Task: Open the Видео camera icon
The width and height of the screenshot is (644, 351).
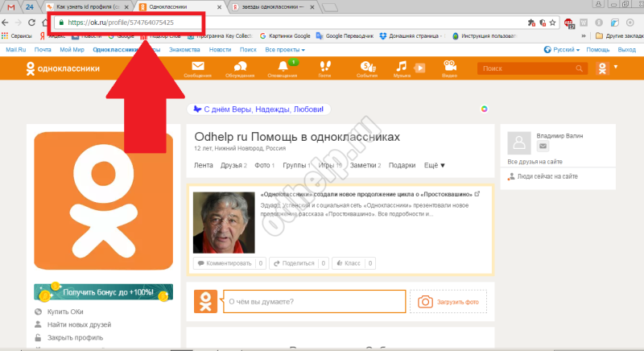Action: (x=450, y=68)
